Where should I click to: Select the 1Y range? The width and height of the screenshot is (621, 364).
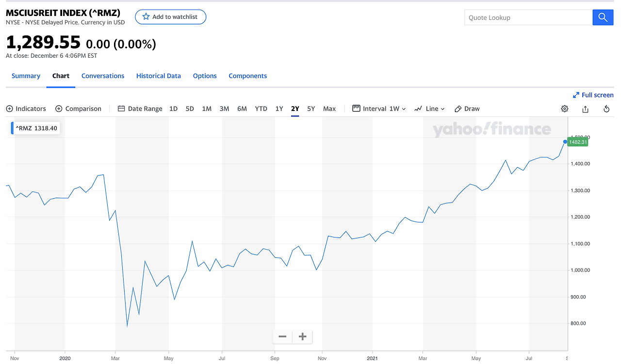[x=279, y=109]
